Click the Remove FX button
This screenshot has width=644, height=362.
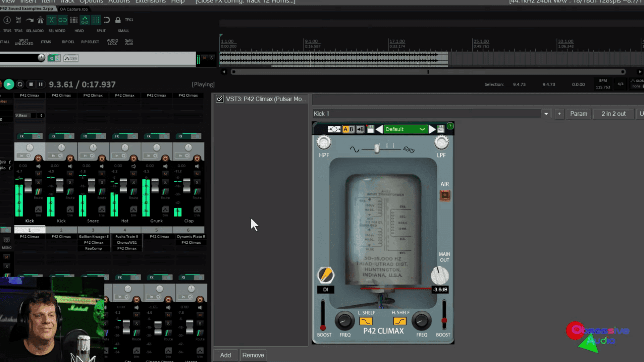253,355
